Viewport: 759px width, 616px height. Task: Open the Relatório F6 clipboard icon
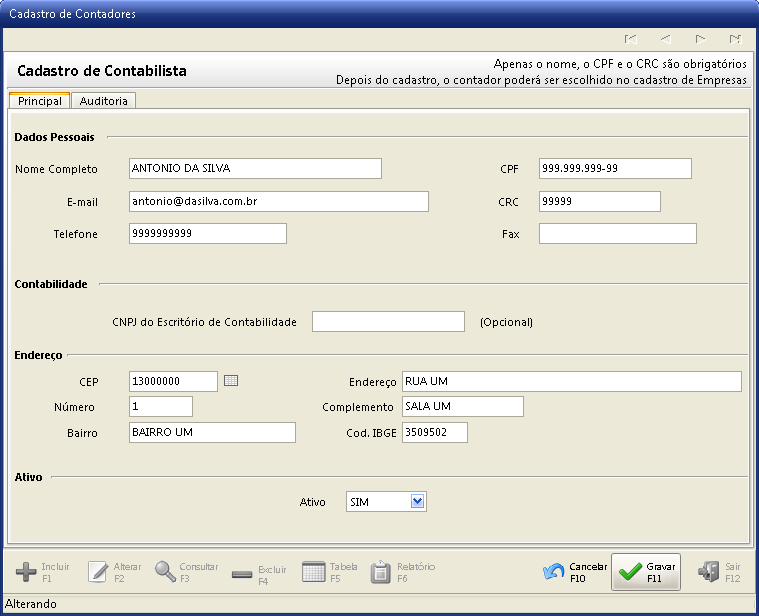(x=380, y=572)
